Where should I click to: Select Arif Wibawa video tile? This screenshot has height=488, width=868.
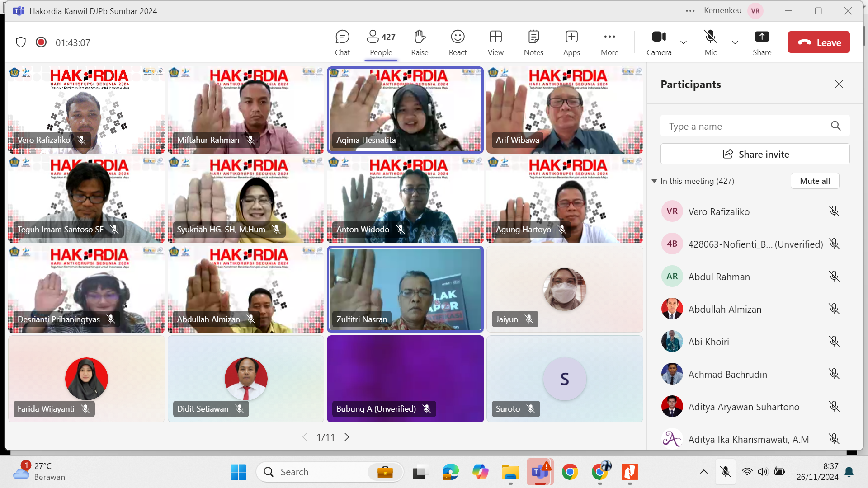click(565, 110)
